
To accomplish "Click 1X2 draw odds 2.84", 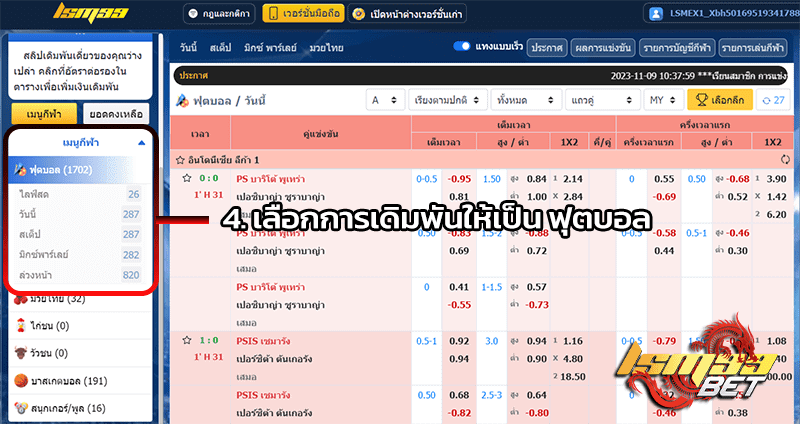I will pyautogui.click(x=572, y=196).
